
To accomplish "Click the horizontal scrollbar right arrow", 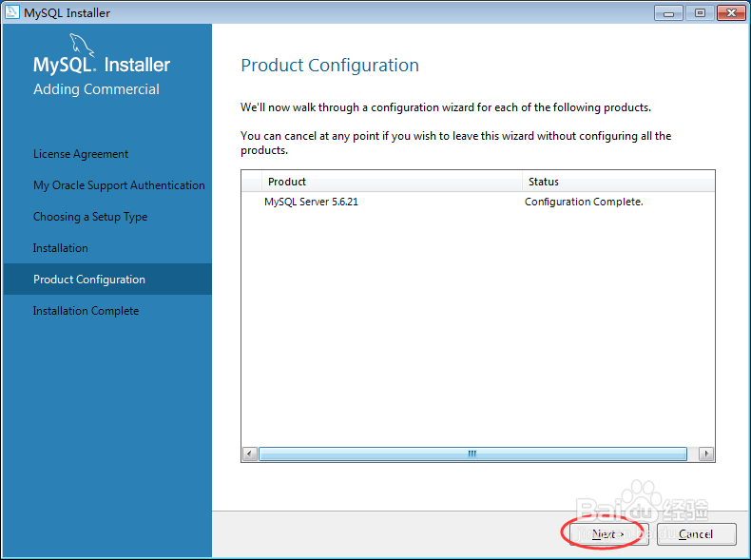I will [x=706, y=454].
